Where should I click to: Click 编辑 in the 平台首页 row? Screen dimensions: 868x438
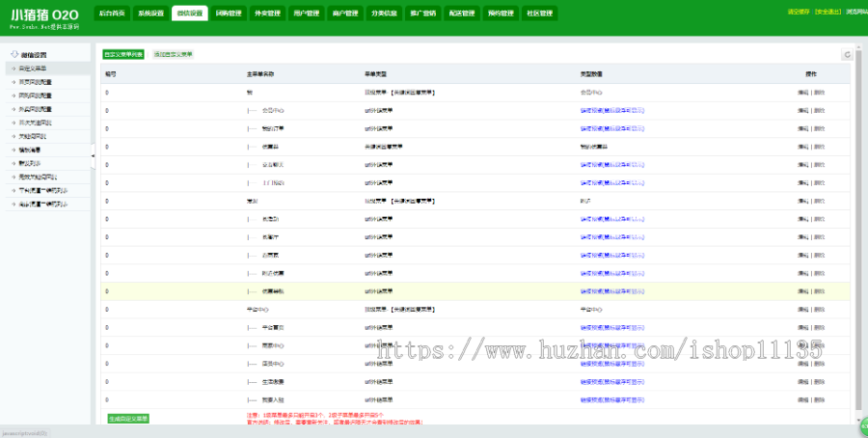coord(802,328)
